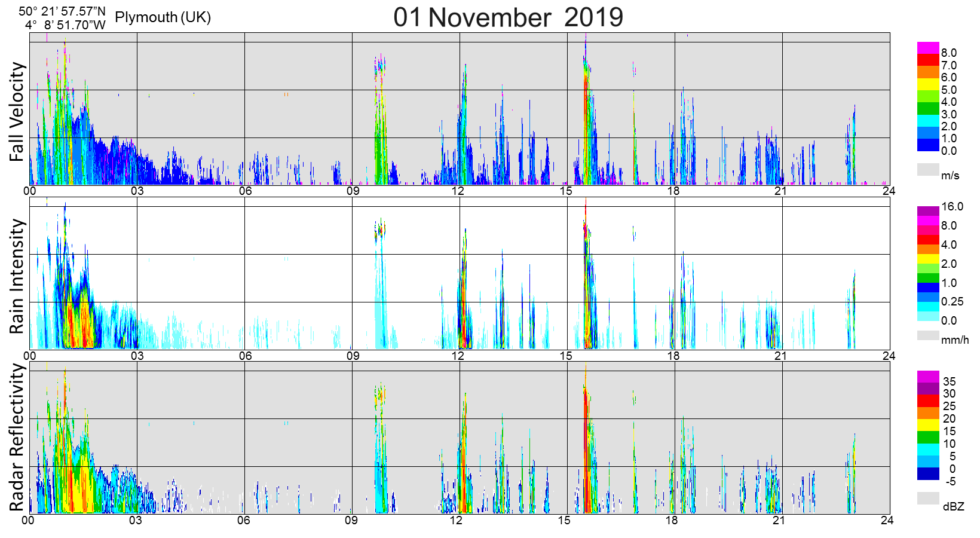Click the "12" hour tick under the Rain Intensity plot
Viewport: 980px width, 538px height.
pos(458,356)
